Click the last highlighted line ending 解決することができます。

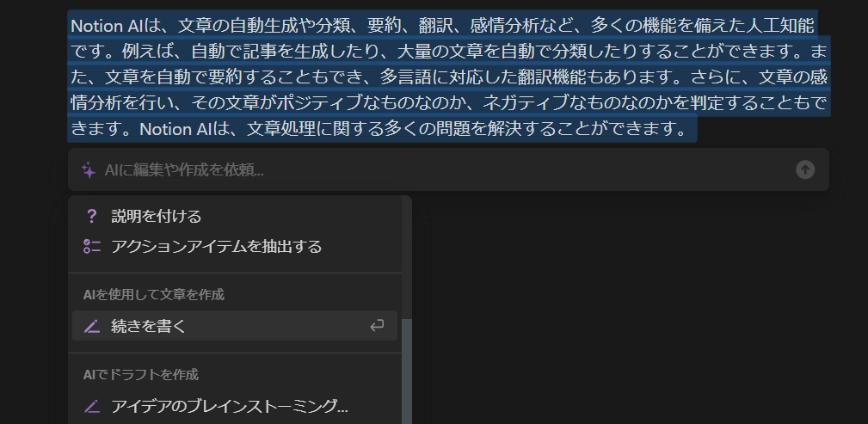pyautogui.click(x=383, y=130)
